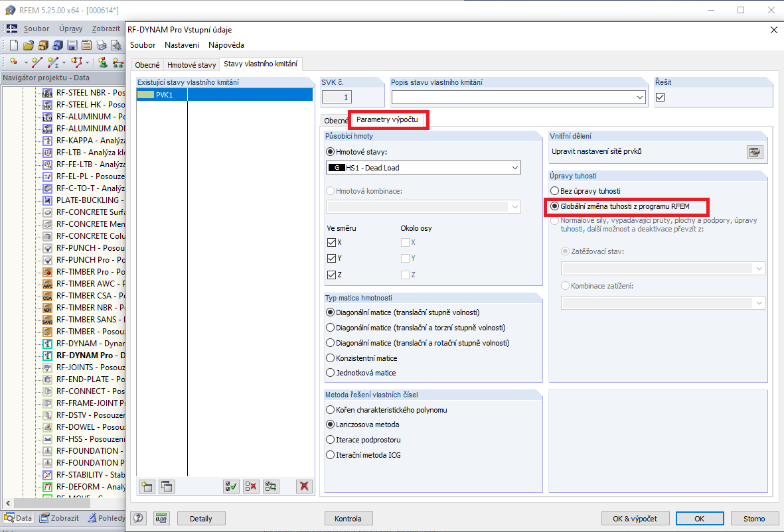The height and width of the screenshot is (532, 784).
Task: Switch to Parametry výpočtu tab
Action: click(387, 119)
